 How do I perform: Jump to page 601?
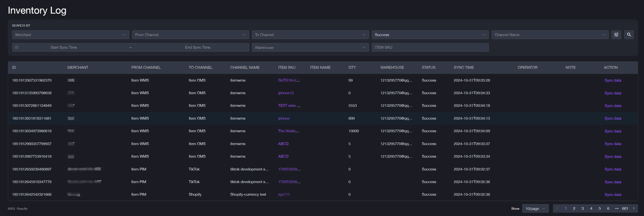(x=625, y=208)
